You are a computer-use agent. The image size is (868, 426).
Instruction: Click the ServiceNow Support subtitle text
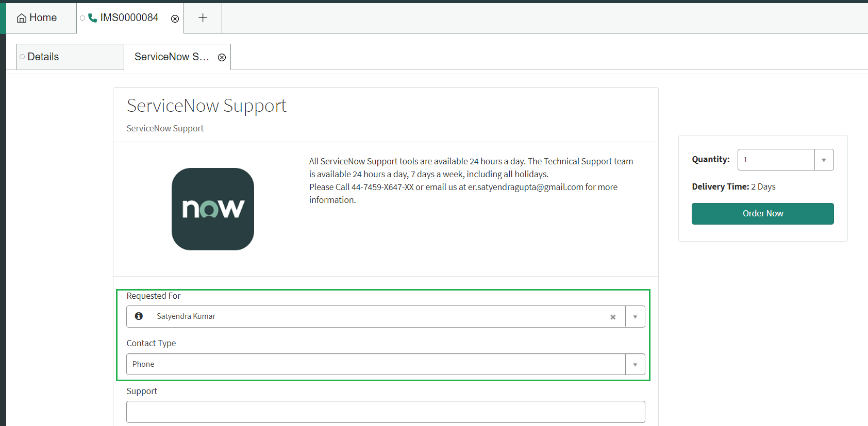point(165,128)
